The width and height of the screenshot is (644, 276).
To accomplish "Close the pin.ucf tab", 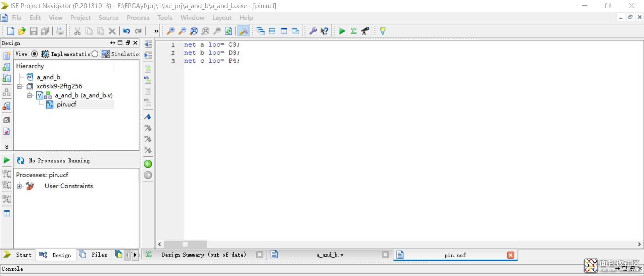I will click(x=511, y=255).
